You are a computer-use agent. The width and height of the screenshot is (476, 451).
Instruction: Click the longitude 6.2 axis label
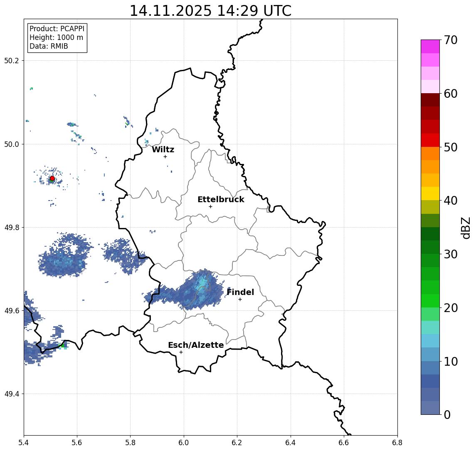coord(237,443)
